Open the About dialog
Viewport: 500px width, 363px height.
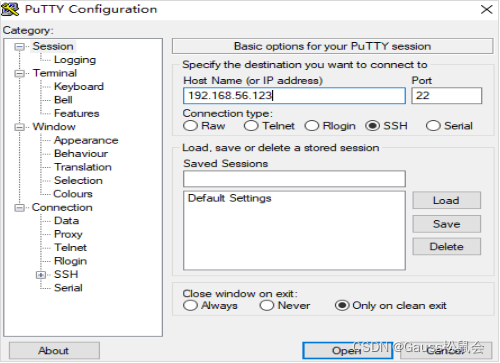pos(54,351)
